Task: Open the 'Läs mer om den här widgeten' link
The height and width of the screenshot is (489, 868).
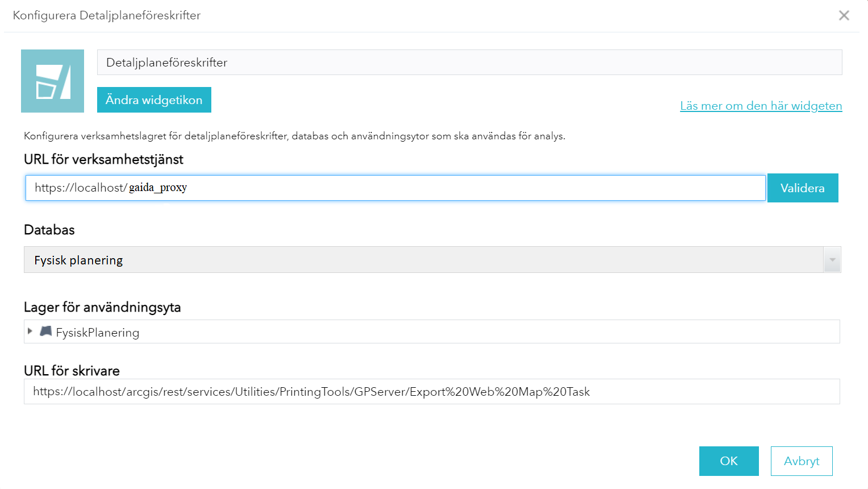Action: (x=761, y=106)
